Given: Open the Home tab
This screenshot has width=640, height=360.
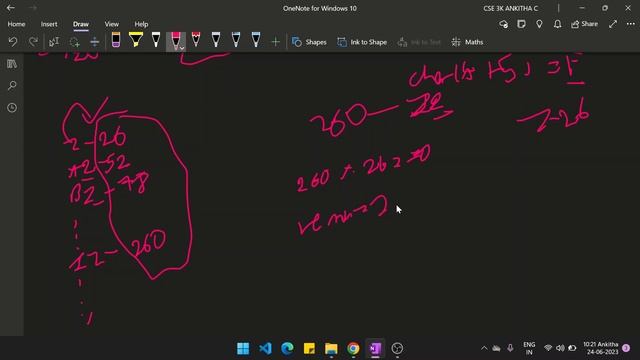Looking at the screenshot, I should tap(16, 24).
